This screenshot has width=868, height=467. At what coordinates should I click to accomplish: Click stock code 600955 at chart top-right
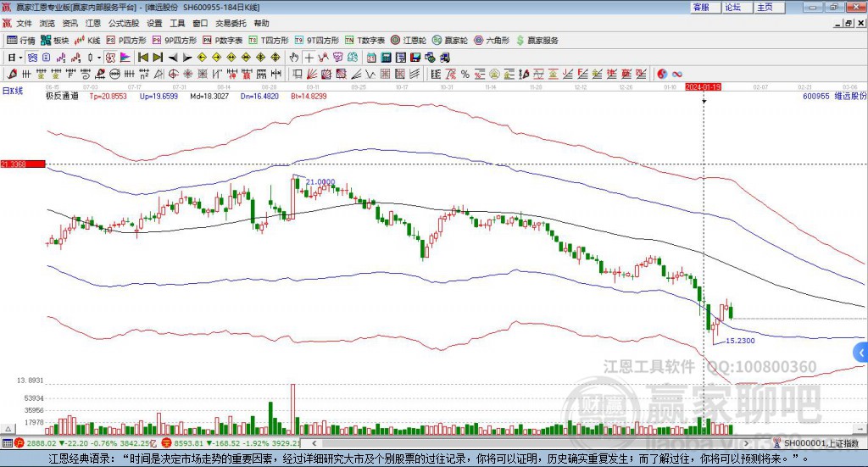[x=816, y=97]
